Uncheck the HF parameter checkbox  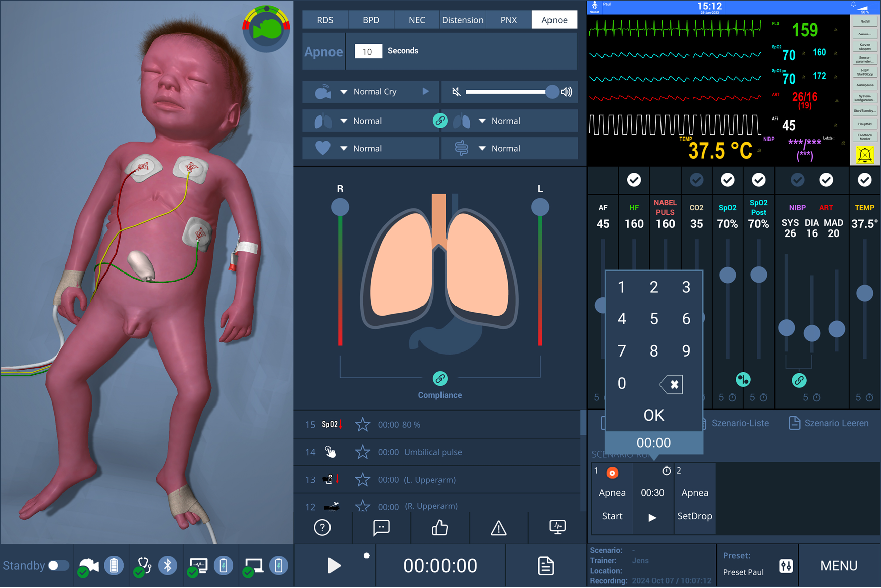pyautogui.click(x=634, y=180)
